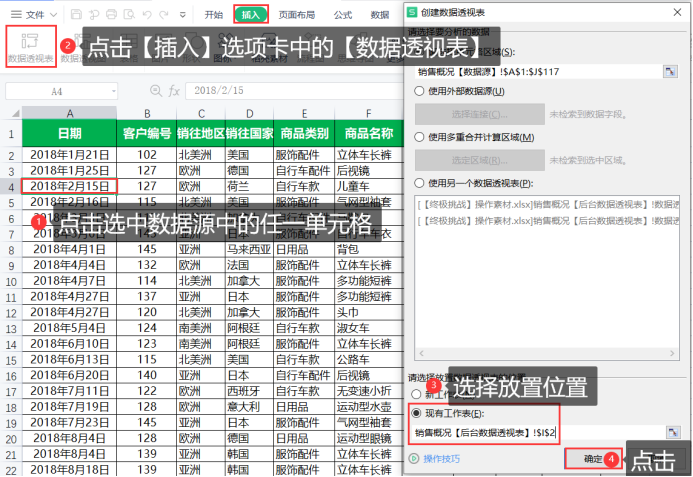This screenshot has width=693, height=477.
Task: Select 使用多重合并计算区域 radio option
Action: (x=419, y=137)
